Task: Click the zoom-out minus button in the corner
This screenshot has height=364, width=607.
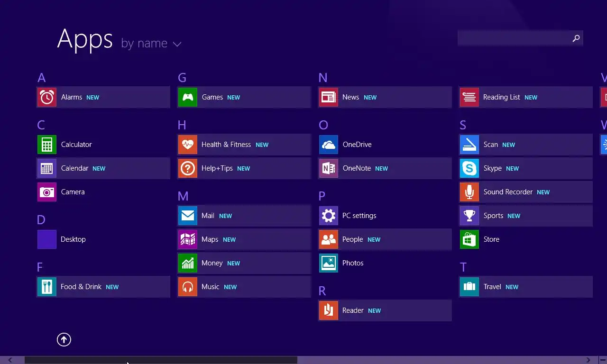Action: pos(603,360)
